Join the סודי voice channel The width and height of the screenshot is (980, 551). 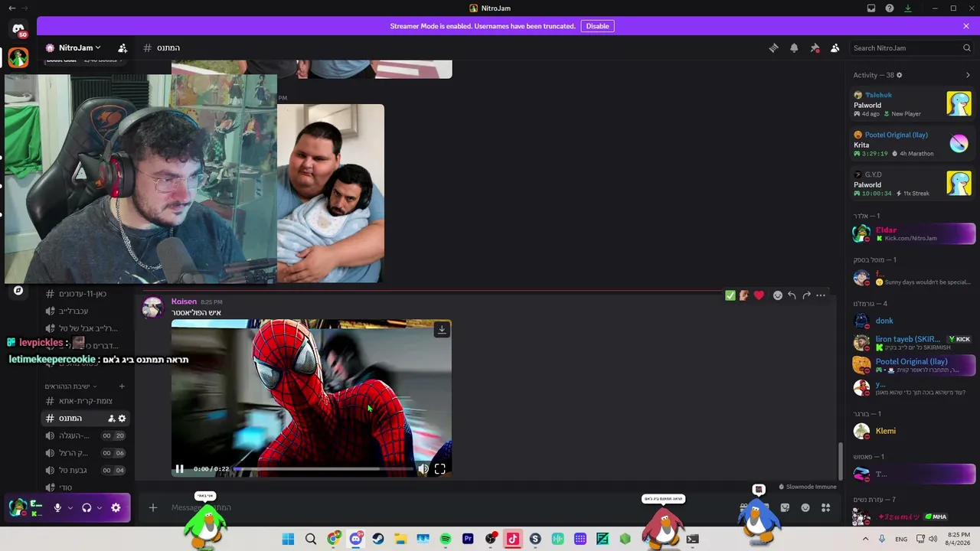(84, 487)
